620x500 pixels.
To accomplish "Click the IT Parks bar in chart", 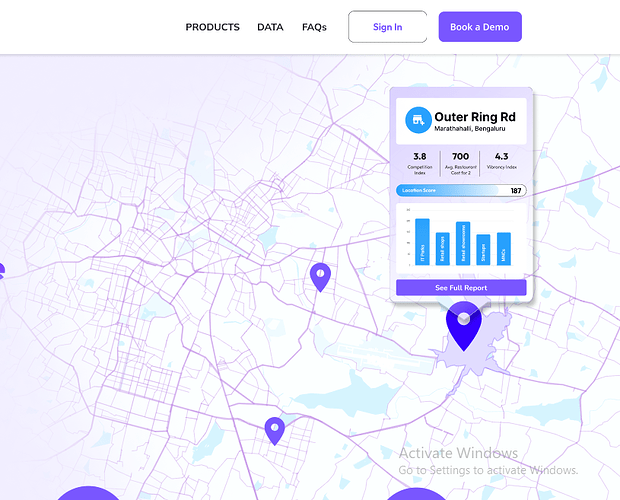I will [x=422, y=242].
